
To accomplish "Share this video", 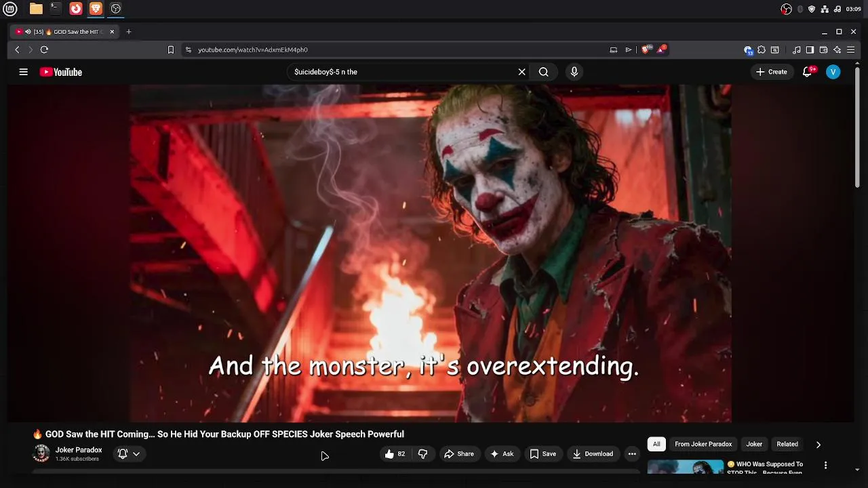I will coord(459,454).
